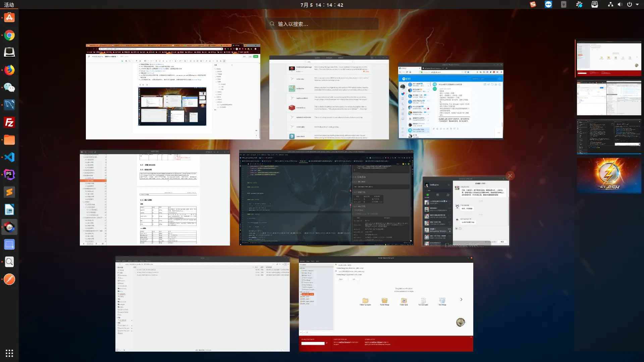
Task: Launch Sublime Text from the dock
Action: pyautogui.click(x=9, y=192)
